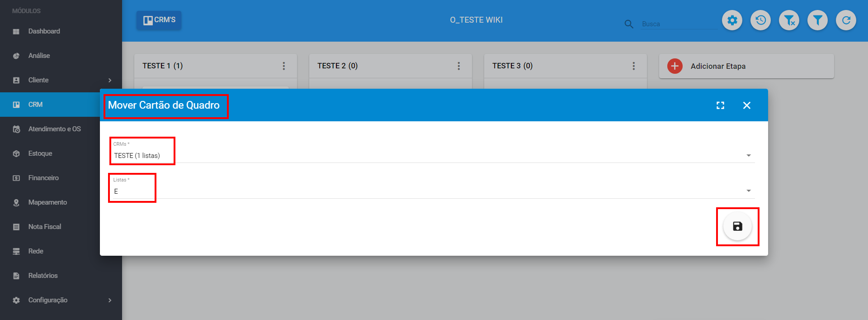Clear filters with crossed funnel icon
The image size is (868, 320).
pos(789,20)
